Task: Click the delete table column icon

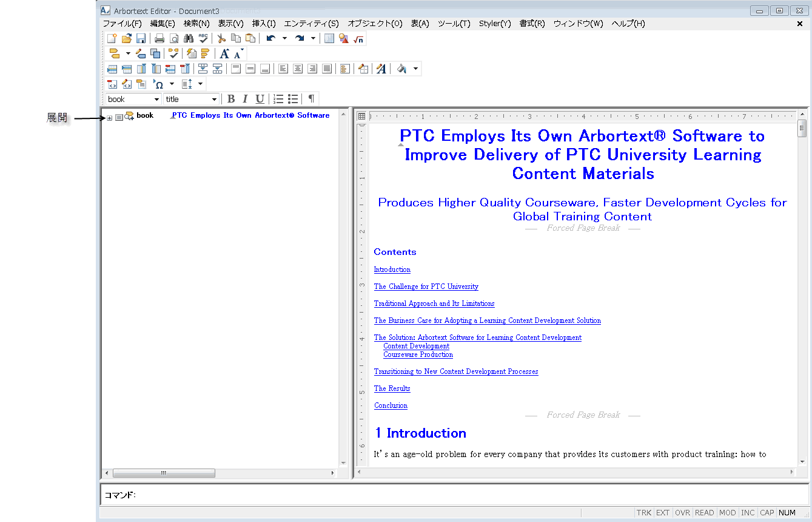Action: click(185, 69)
